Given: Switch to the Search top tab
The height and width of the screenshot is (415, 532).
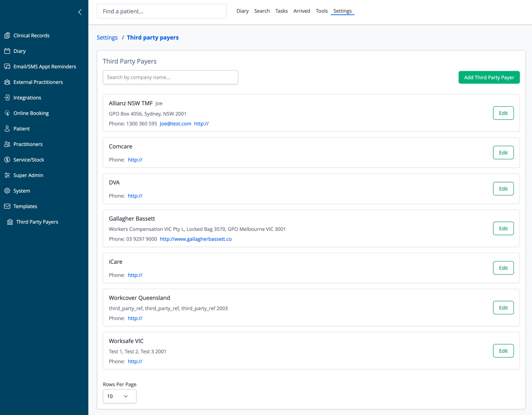Looking at the screenshot, I should click(262, 11).
